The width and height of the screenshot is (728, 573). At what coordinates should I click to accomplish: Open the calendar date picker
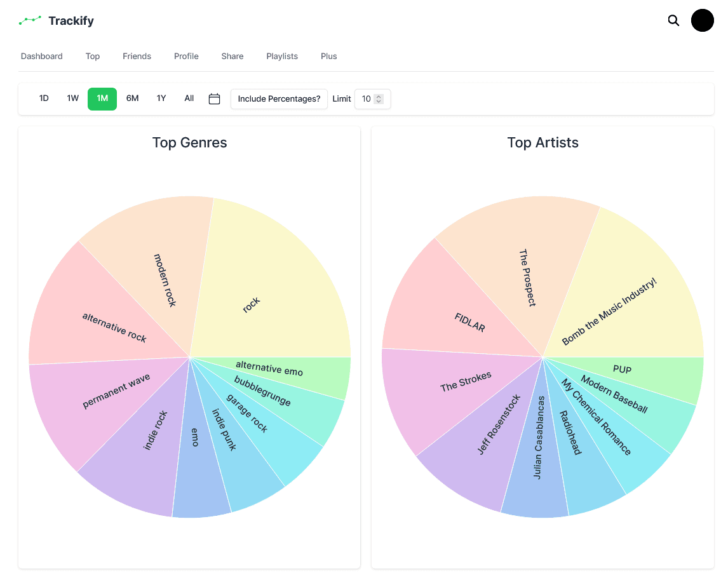(x=214, y=99)
